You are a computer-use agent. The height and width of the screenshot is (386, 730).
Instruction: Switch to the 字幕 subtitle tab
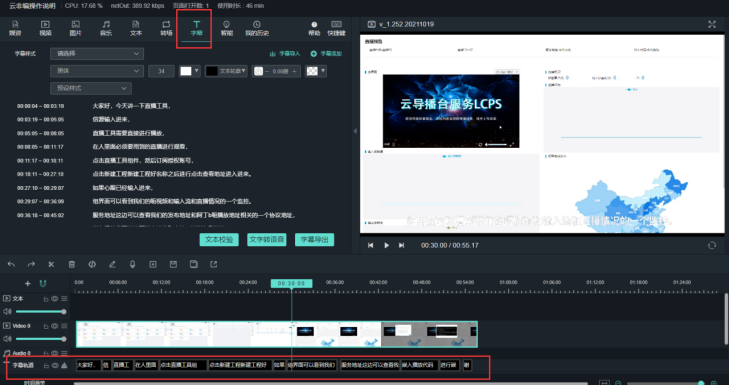pyautogui.click(x=196, y=28)
